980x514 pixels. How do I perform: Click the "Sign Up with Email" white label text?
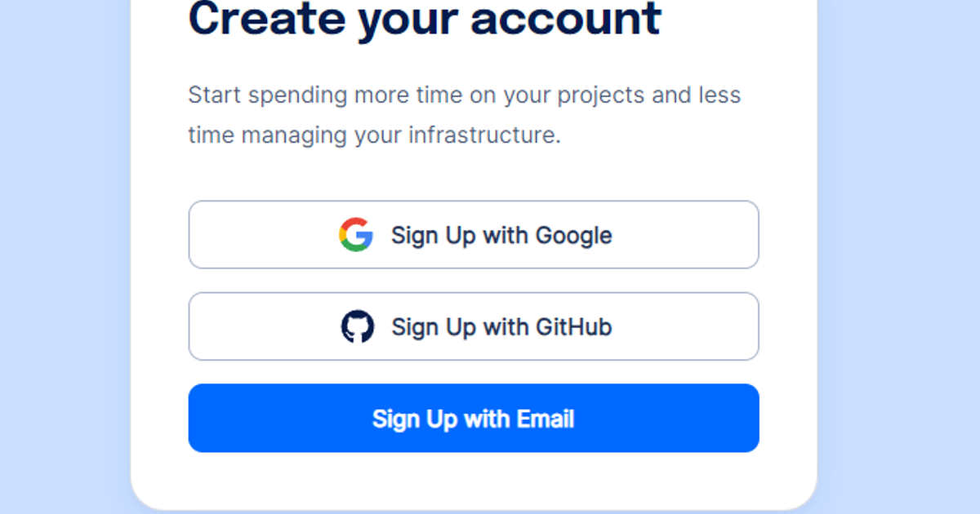tap(474, 419)
